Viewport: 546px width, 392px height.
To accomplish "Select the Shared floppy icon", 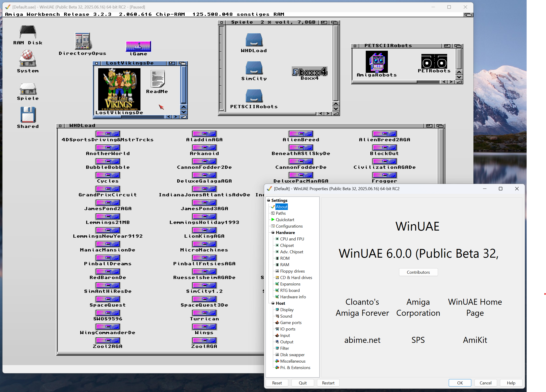I will (x=28, y=115).
